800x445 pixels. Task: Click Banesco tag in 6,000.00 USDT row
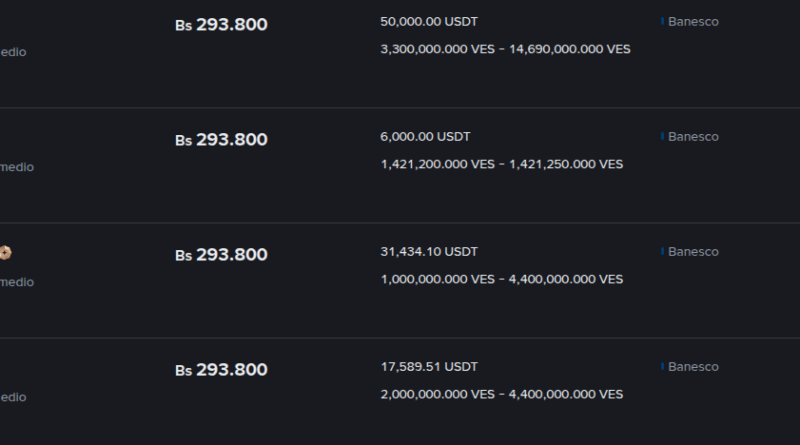(x=692, y=137)
